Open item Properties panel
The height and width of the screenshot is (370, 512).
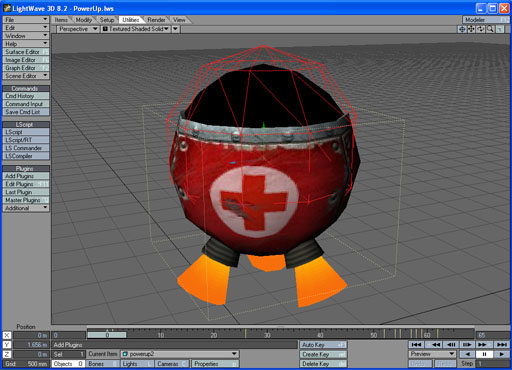(x=215, y=364)
